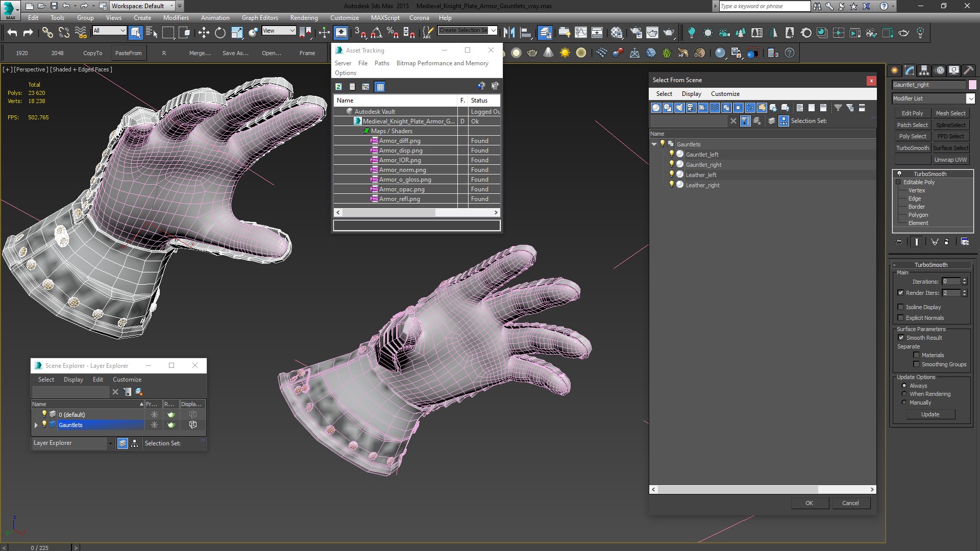Open the Hierarchy tab in command panel

tap(924, 70)
